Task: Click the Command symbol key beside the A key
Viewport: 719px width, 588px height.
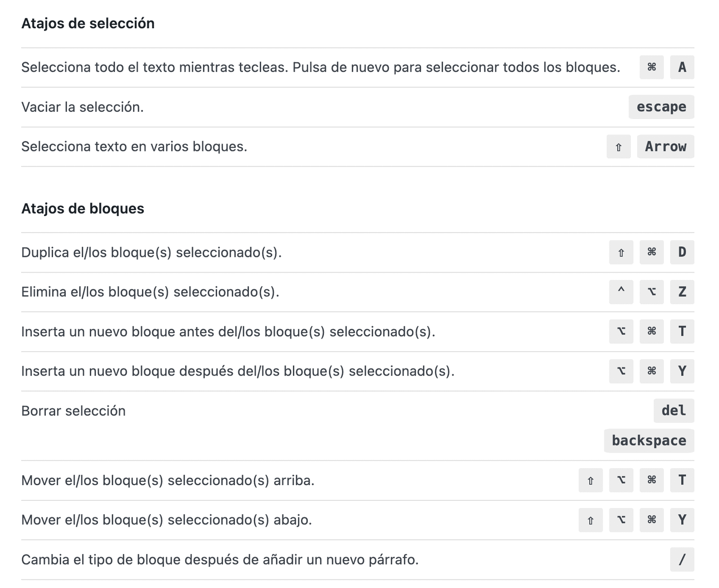Action: (x=651, y=67)
